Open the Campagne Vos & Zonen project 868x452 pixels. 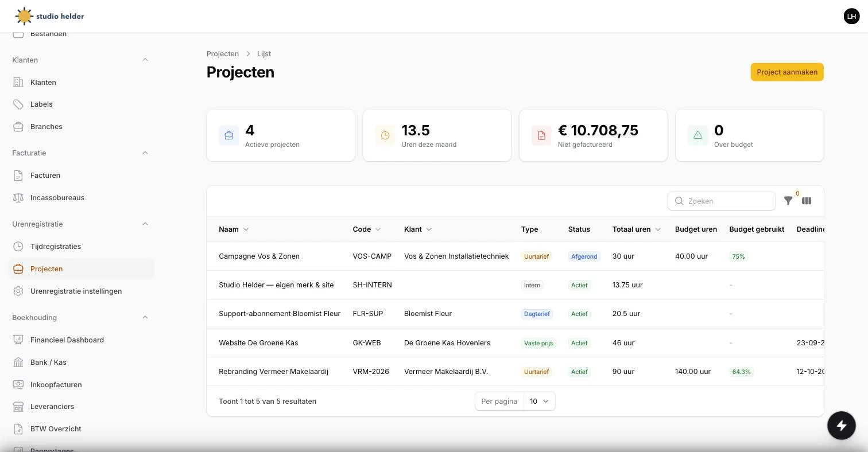click(259, 256)
